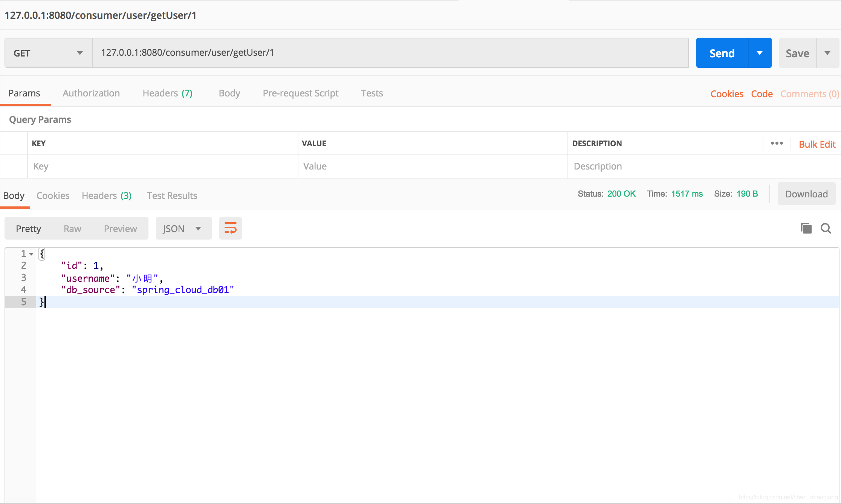The height and width of the screenshot is (504, 841).
Task: Click the DESCRIPTION column header
Action: (x=597, y=144)
